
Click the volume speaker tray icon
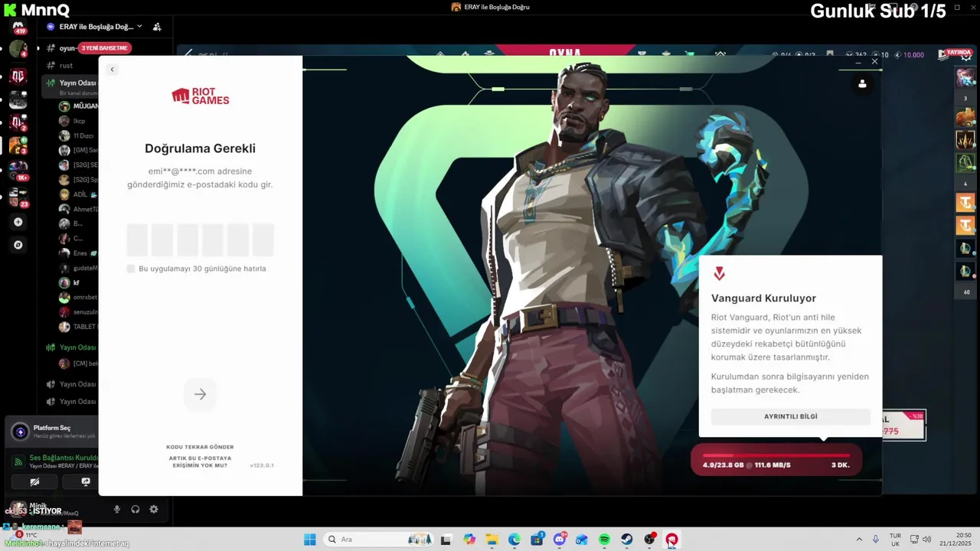927,540
